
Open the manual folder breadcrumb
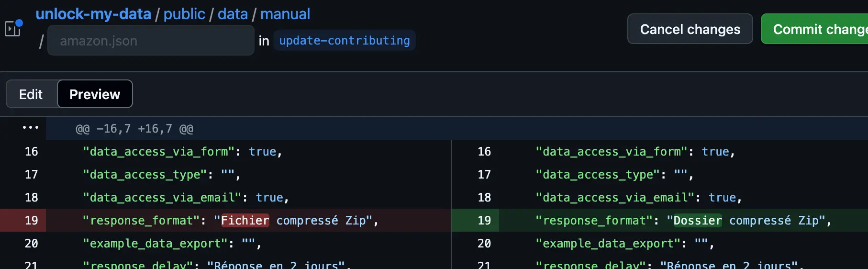(285, 14)
